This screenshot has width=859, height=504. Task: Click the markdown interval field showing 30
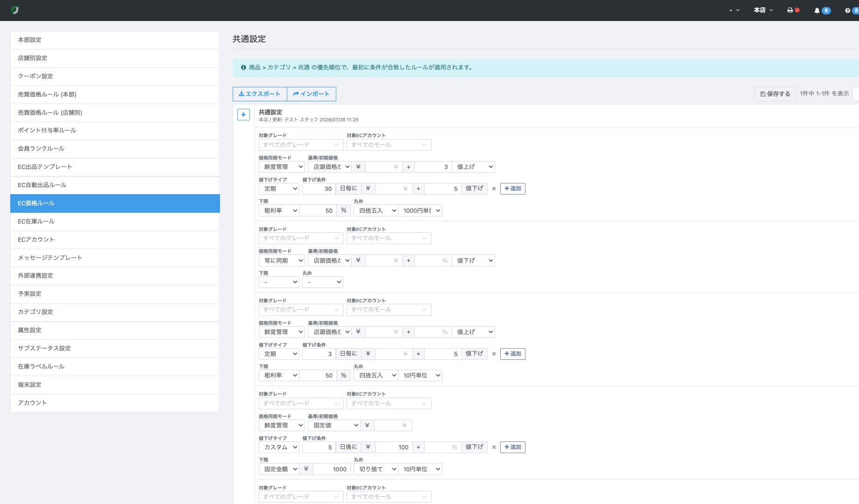click(x=319, y=189)
